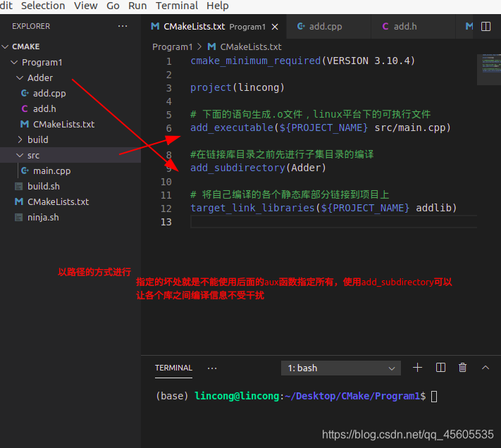Click the EXPLORER panel title
The image size is (501, 448).
[31, 26]
